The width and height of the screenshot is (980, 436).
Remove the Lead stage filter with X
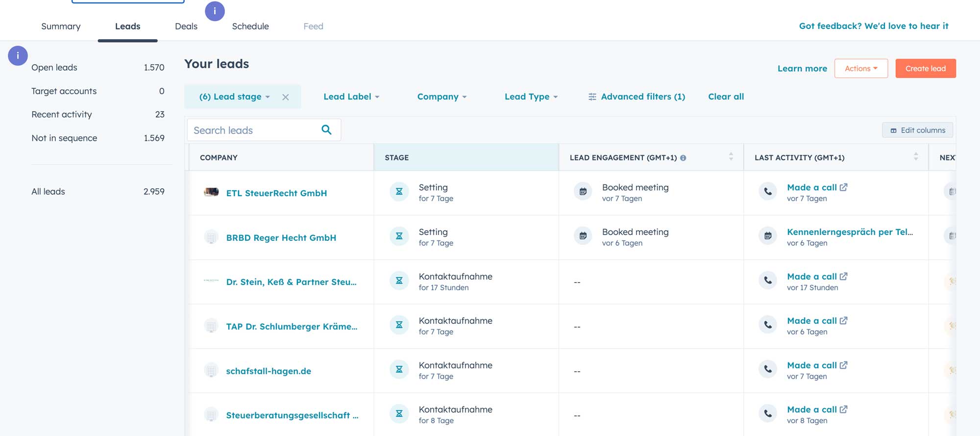click(286, 97)
